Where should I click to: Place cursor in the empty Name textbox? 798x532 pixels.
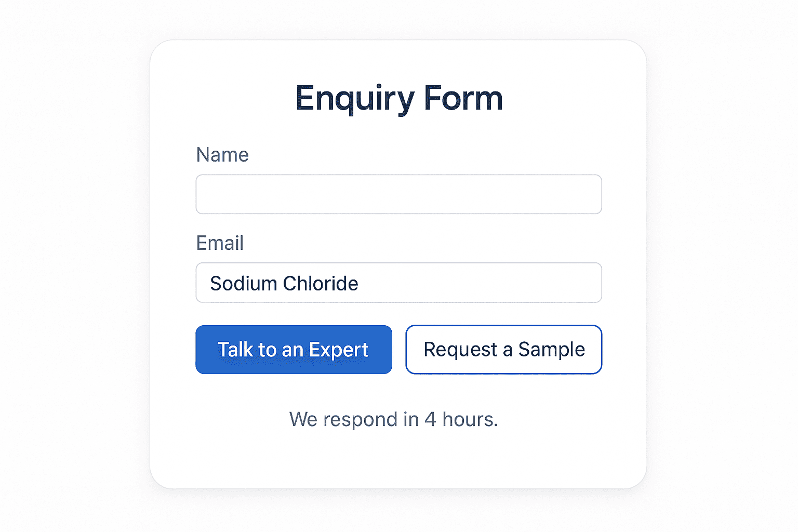pos(398,194)
